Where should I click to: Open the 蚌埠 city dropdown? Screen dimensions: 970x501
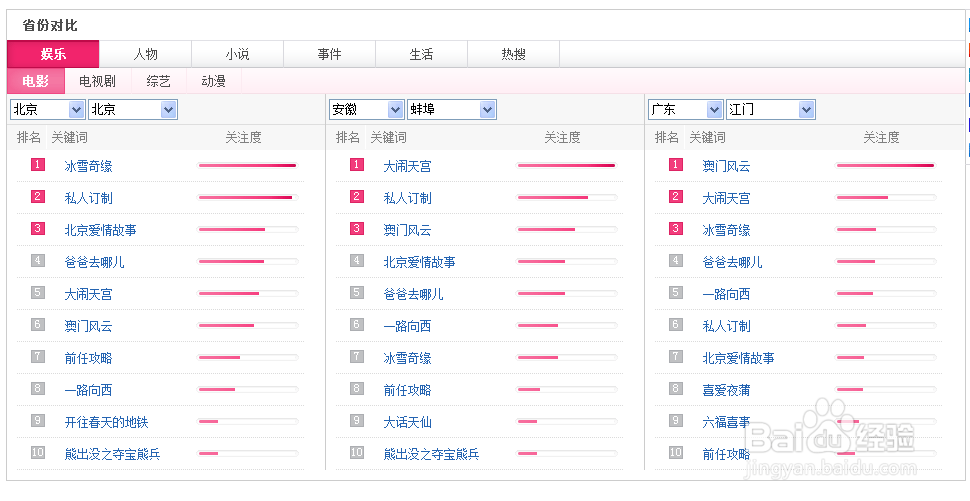tap(487, 109)
